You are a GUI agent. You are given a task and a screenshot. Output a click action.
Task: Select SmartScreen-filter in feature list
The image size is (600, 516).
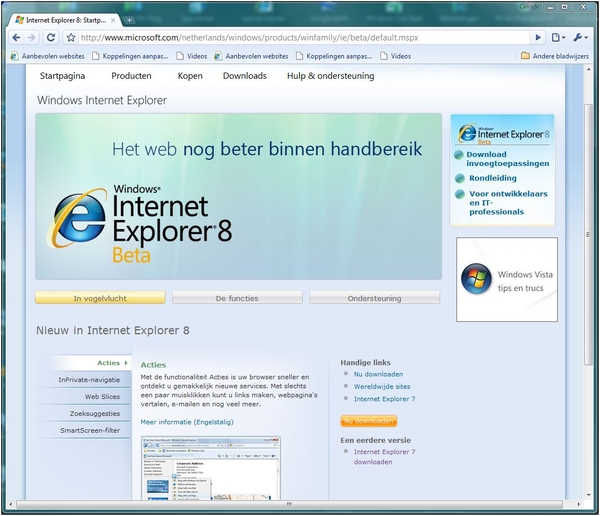point(90,430)
